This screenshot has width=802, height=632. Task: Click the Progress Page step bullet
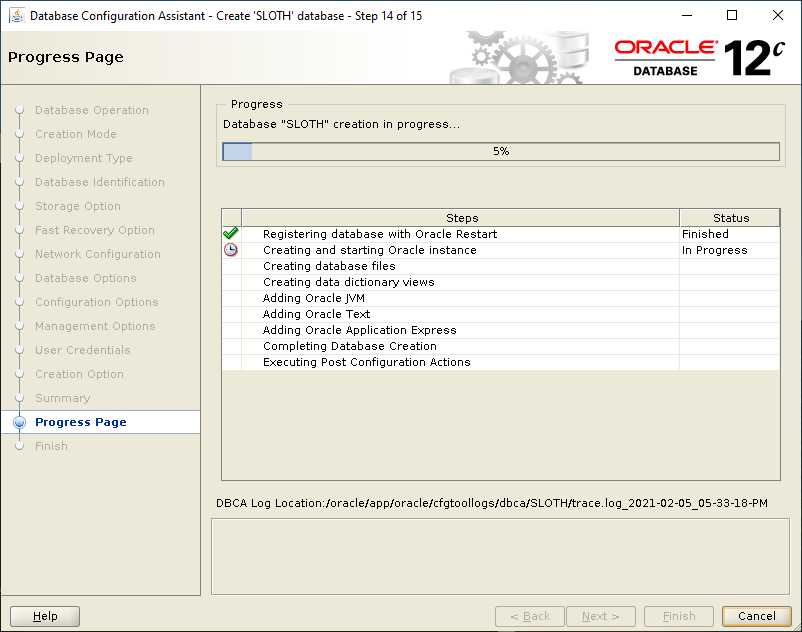pos(19,422)
